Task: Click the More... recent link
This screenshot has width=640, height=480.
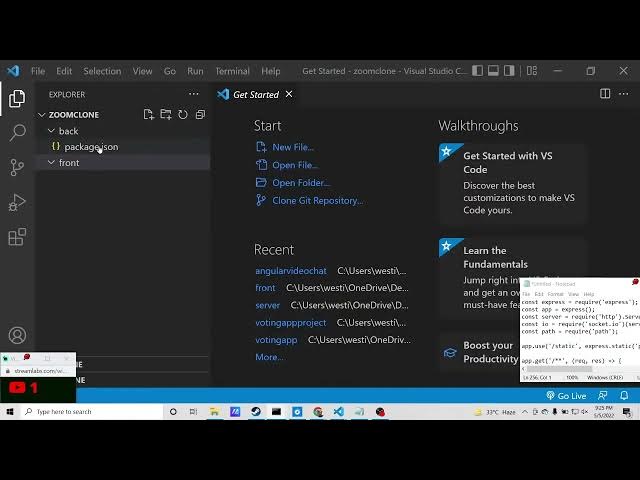Action: click(x=270, y=357)
